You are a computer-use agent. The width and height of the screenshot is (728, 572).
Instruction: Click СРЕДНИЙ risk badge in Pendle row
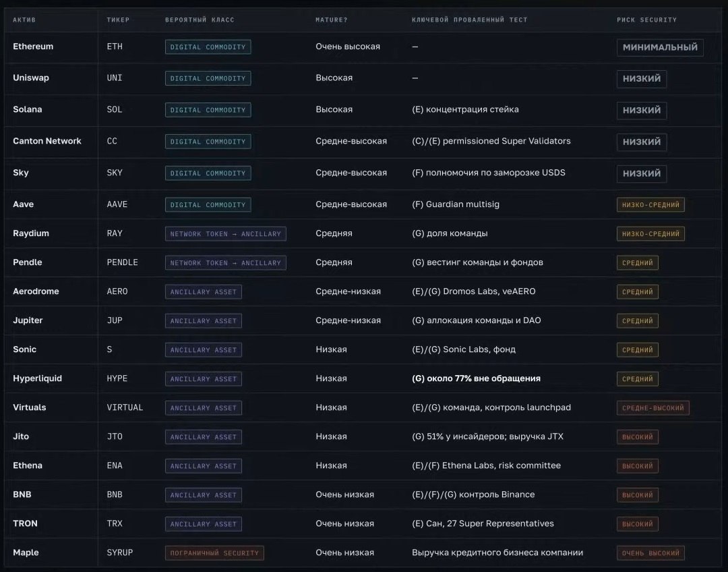pos(638,263)
